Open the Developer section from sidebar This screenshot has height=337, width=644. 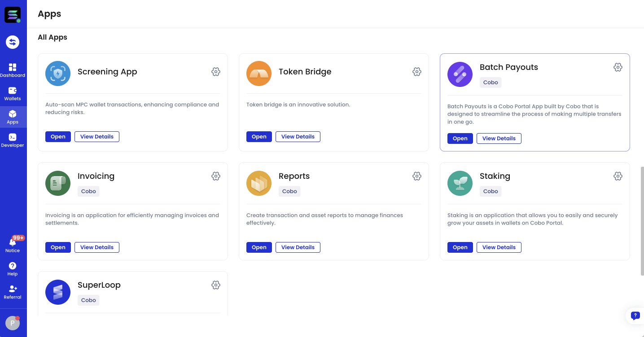coord(13,139)
